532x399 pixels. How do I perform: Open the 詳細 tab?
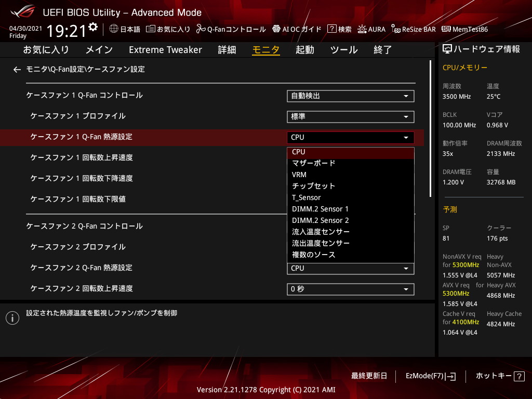point(227,50)
